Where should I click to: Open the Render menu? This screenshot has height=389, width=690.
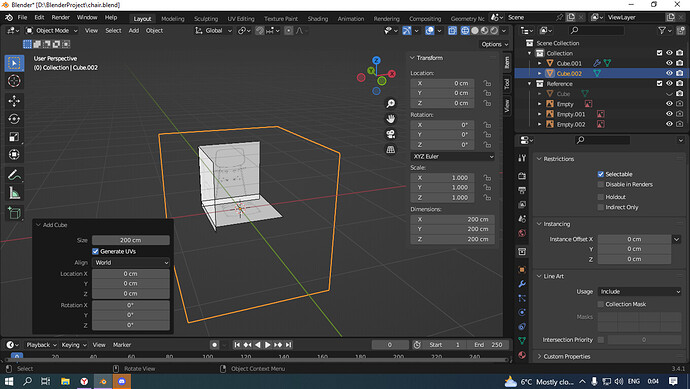61,18
